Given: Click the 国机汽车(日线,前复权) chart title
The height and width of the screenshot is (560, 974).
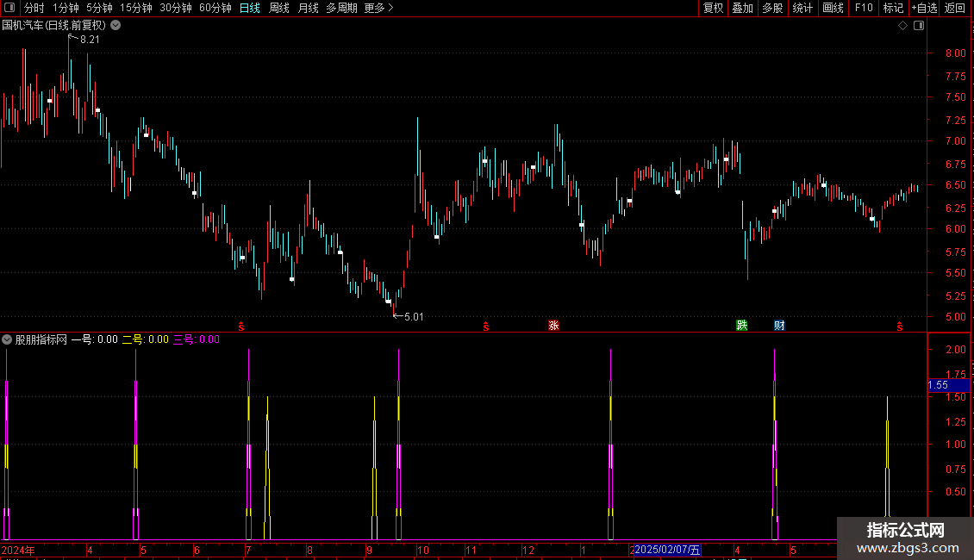Looking at the screenshot, I should [54, 26].
